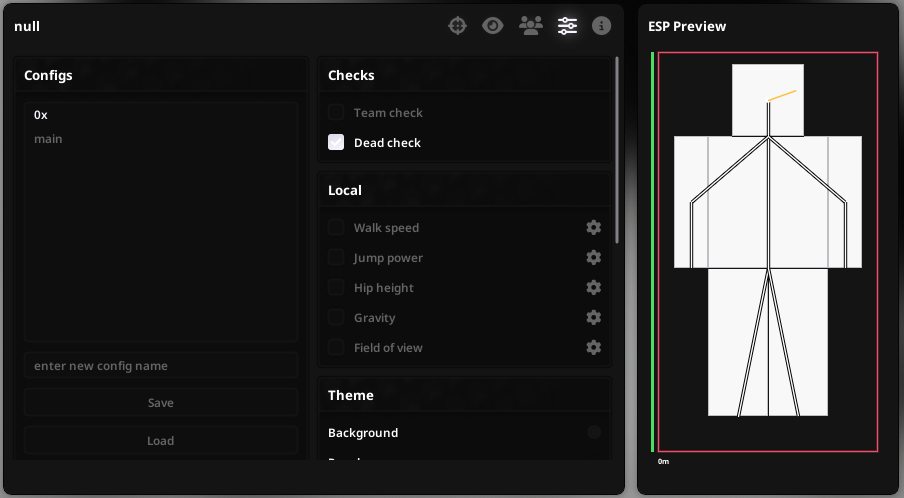Load the selected config

click(x=161, y=441)
